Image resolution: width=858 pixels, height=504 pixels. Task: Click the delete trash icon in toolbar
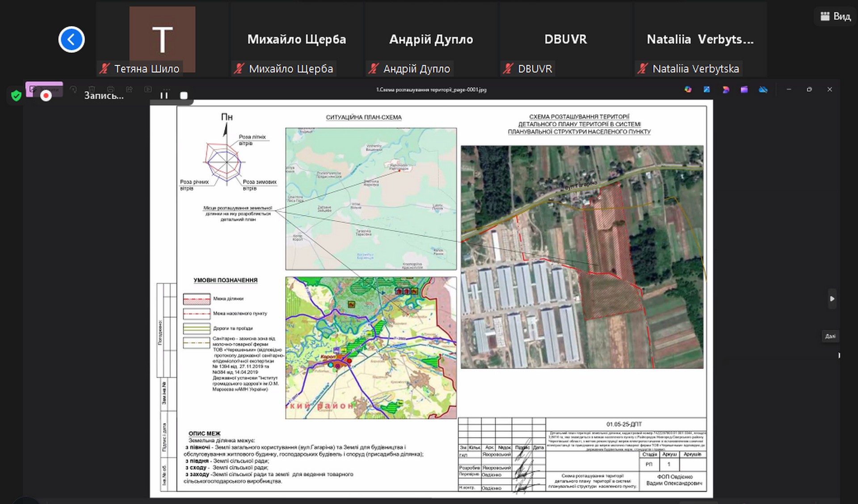[92, 89]
